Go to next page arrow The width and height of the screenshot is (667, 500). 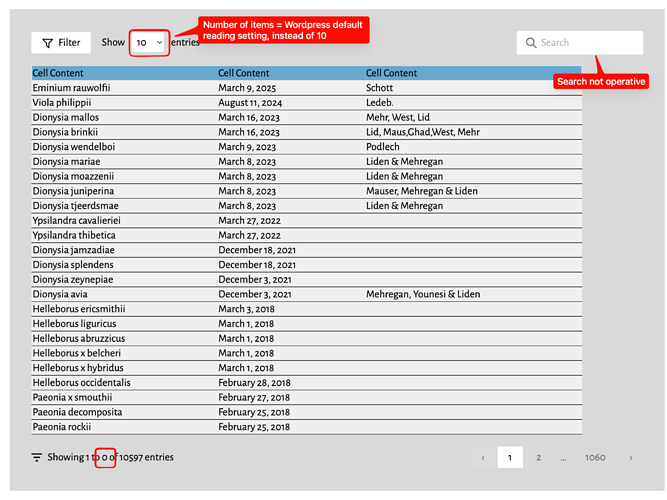point(631,457)
